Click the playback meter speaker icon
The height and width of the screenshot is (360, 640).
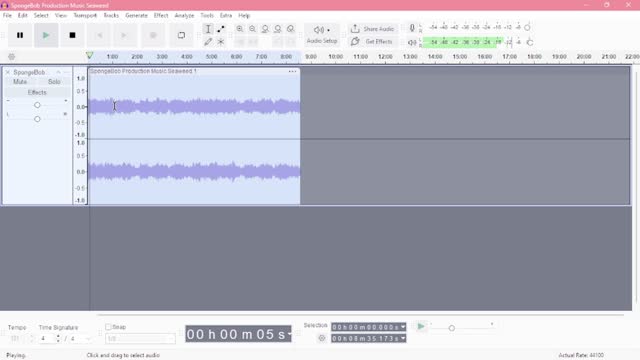click(x=412, y=42)
